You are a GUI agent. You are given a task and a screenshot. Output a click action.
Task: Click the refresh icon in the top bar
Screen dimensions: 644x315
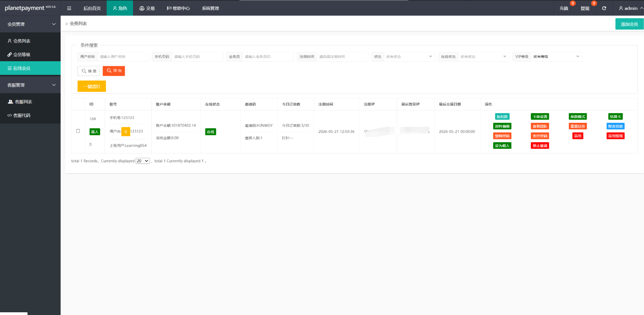(604, 8)
